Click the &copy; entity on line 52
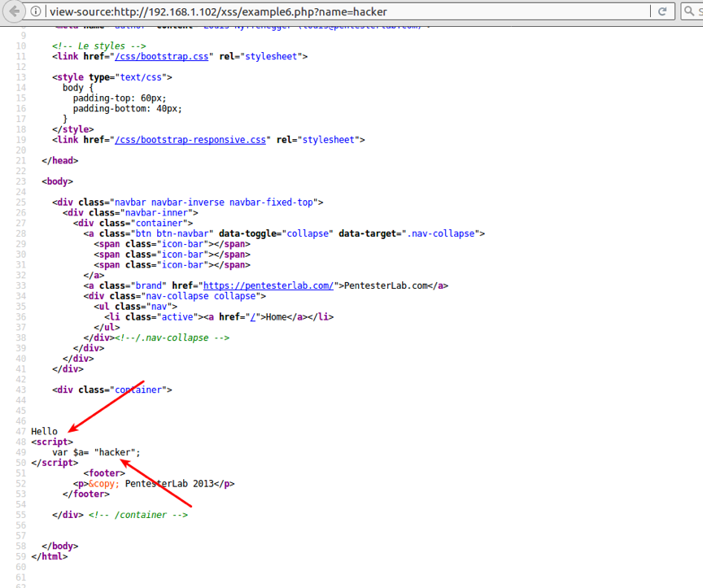Viewport: 703px width, 588px height. coord(103,483)
